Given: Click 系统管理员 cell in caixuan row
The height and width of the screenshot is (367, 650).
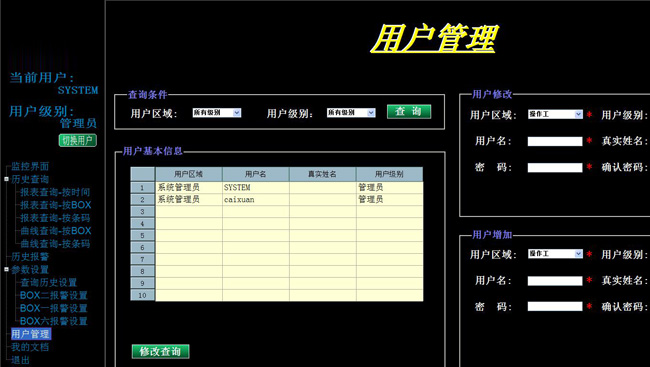Looking at the screenshot, I should [189, 199].
